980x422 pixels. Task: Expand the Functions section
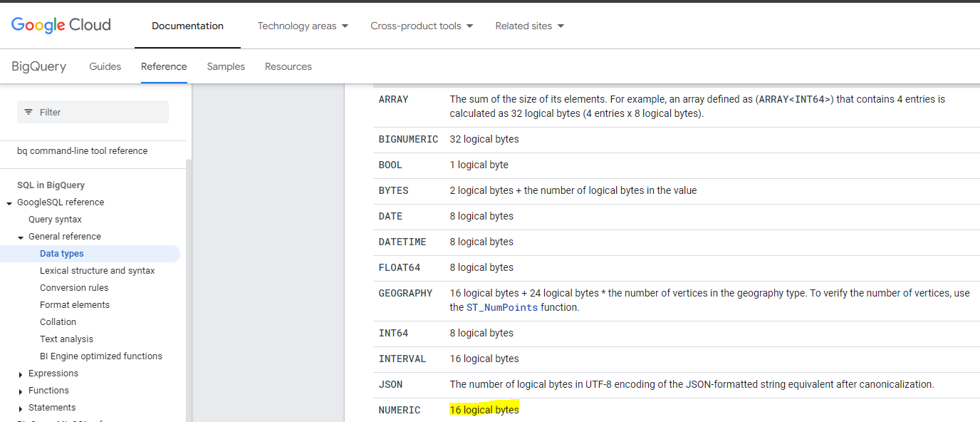(21, 391)
